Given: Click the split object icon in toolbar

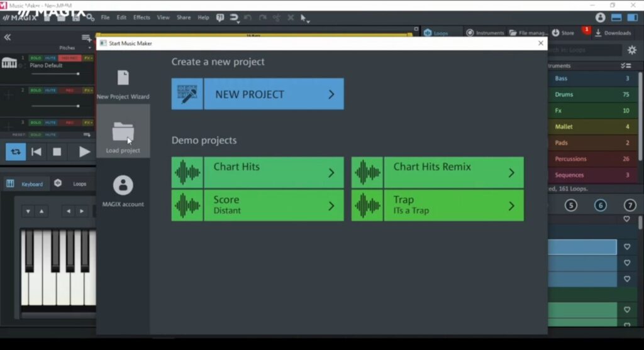Looking at the screenshot, I should [x=277, y=18].
